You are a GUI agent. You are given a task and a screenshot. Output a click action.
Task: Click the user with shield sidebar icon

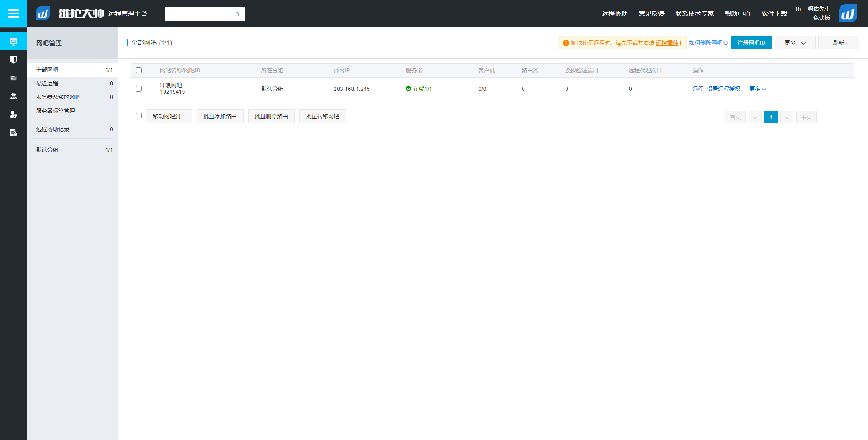(x=14, y=114)
